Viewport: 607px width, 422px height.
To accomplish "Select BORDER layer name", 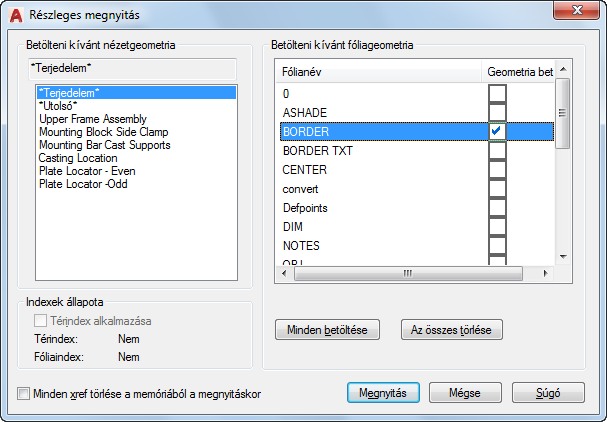I will (306, 132).
